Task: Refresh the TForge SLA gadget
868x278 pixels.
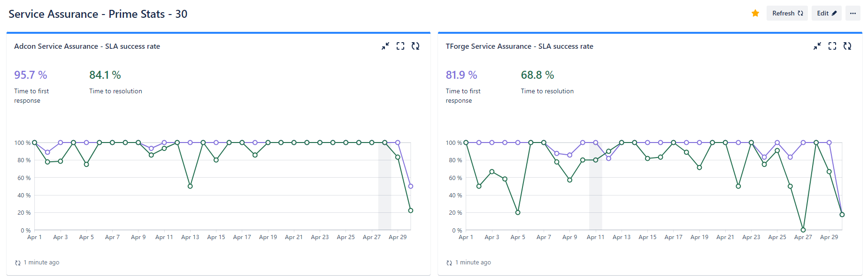Action: [847, 46]
